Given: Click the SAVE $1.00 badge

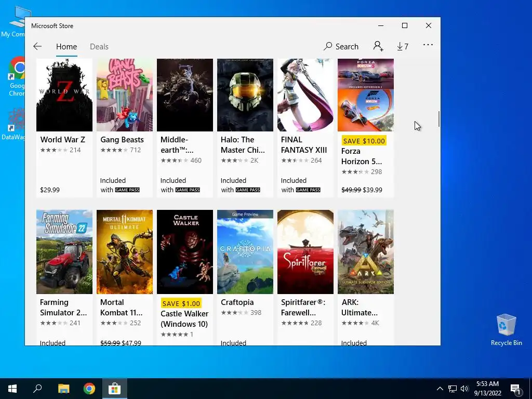Looking at the screenshot, I should [x=181, y=303].
